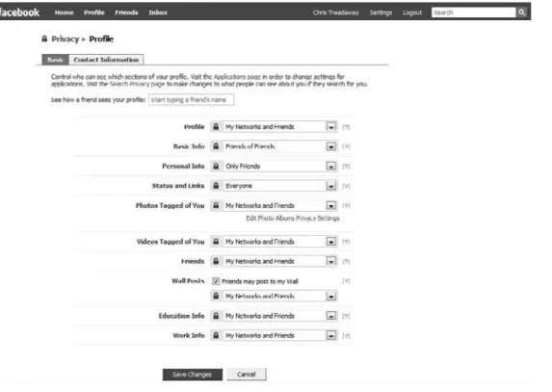Open help [?] for Personal Info
Screen dimensions: 552x392
(x=346, y=167)
